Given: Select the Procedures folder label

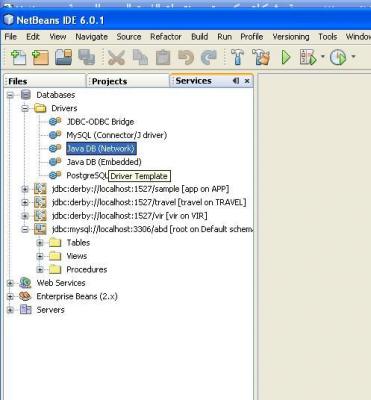Looking at the screenshot, I should 87,269.
